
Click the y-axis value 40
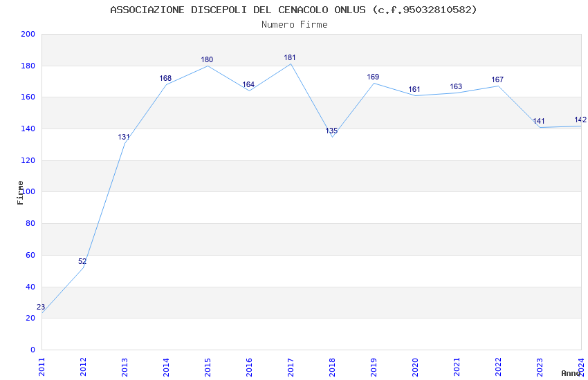[x=30, y=287]
